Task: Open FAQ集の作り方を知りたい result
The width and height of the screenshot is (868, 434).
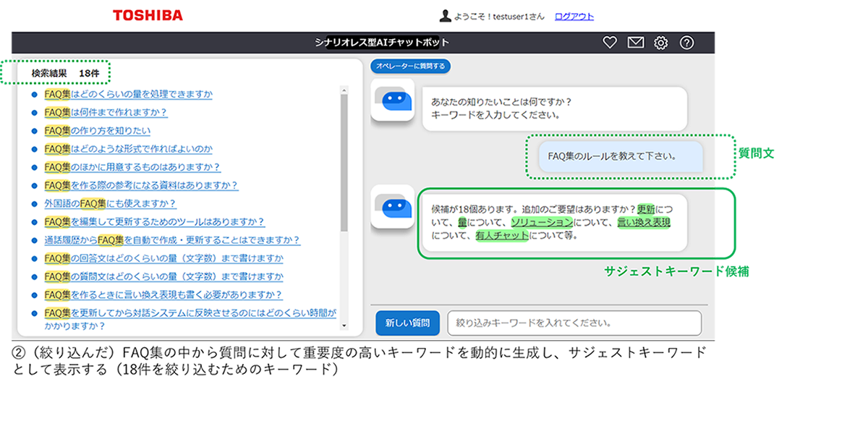Action: [x=98, y=131]
